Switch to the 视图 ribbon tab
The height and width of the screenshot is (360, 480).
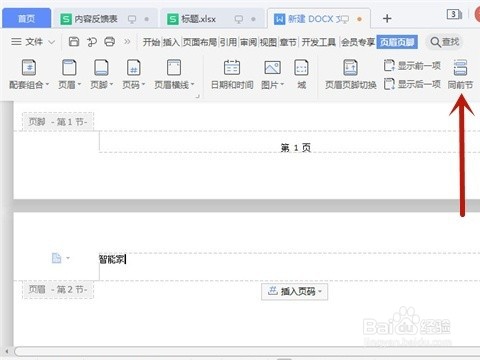click(x=268, y=42)
